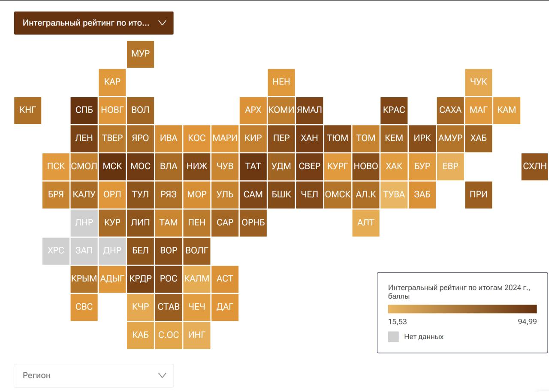Click the ТУВА region tile
549x392 pixels.
tap(394, 195)
